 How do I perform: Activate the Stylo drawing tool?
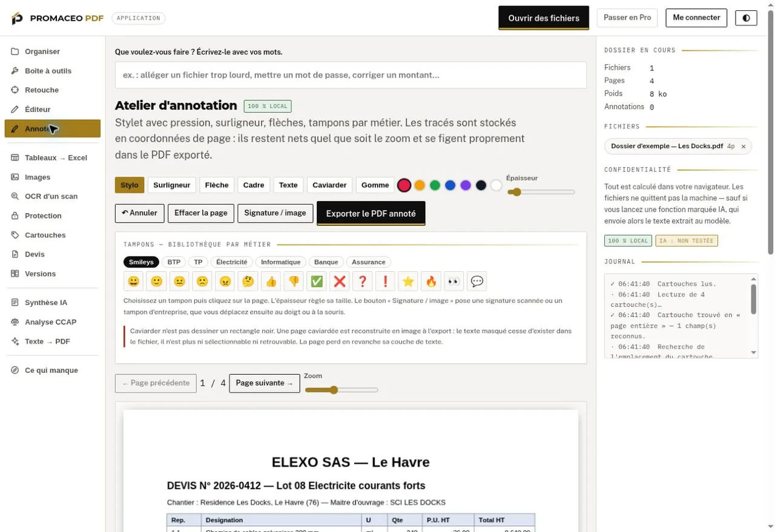click(x=130, y=185)
